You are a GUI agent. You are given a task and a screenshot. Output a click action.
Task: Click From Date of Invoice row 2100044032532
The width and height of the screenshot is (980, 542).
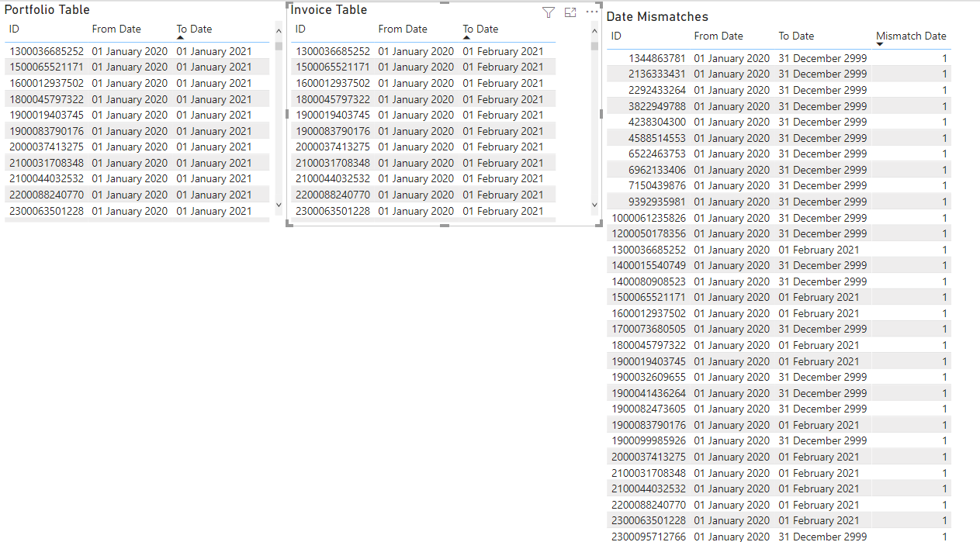pyautogui.click(x=416, y=179)
